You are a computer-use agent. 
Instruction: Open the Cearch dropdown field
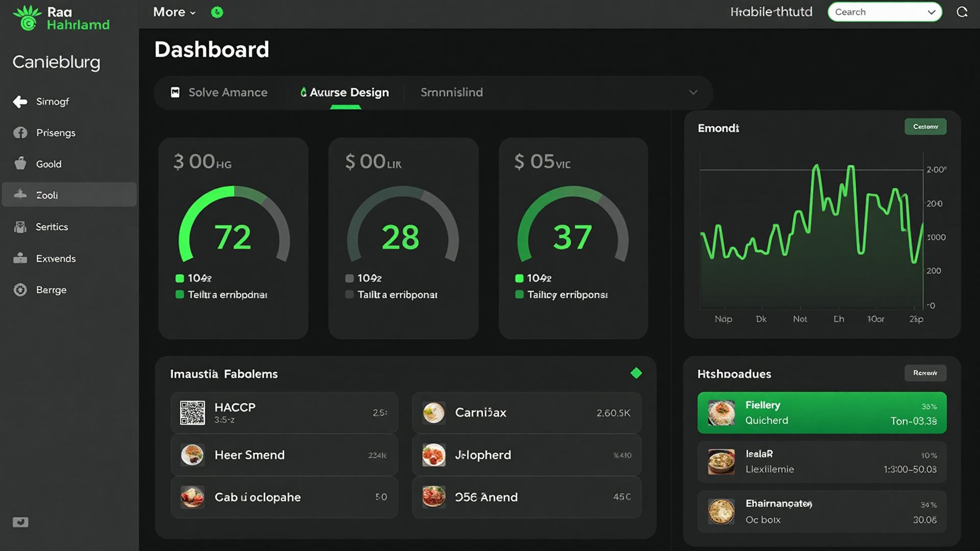pos(885,12)
